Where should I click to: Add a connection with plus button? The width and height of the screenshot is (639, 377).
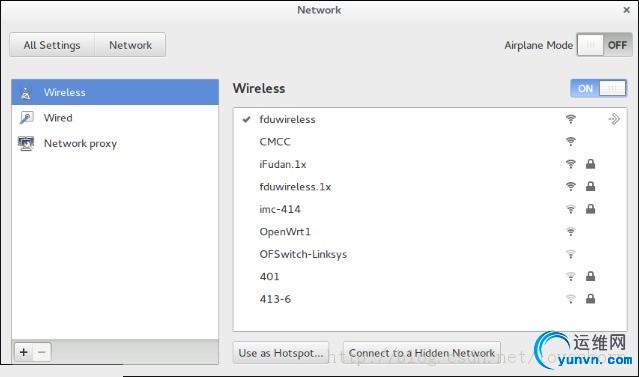coord(24,352)
